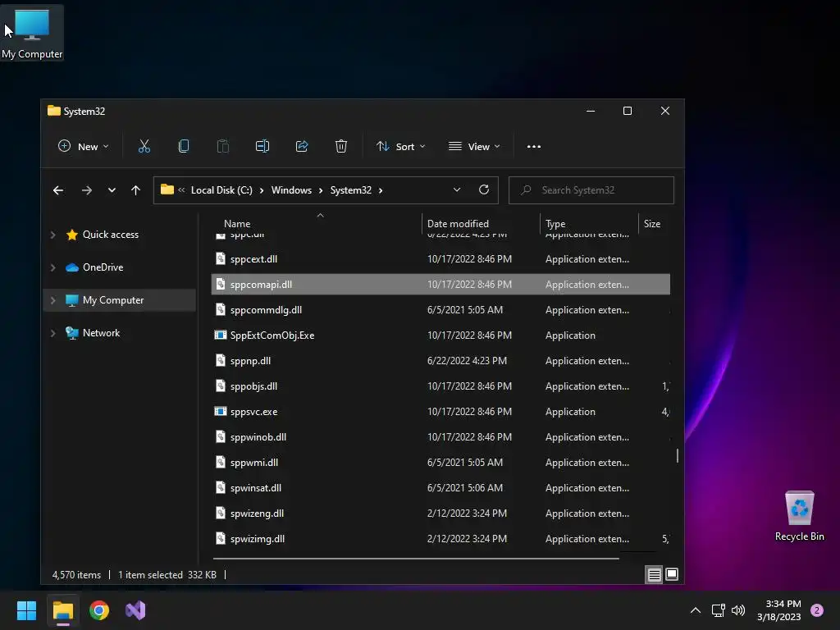
Task: Switch to large thumbnails view icon
Action: click(672, 575)
